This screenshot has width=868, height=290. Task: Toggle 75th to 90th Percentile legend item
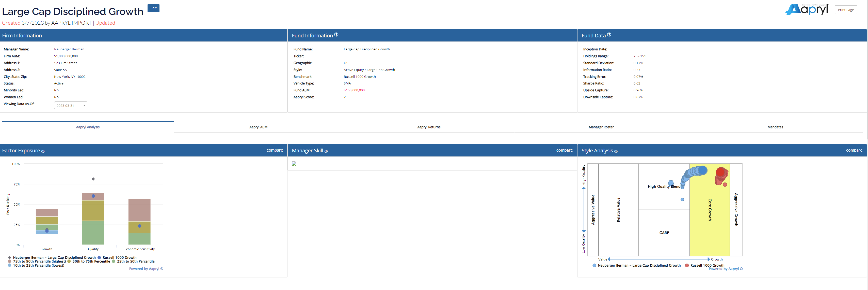pos(37,261)
